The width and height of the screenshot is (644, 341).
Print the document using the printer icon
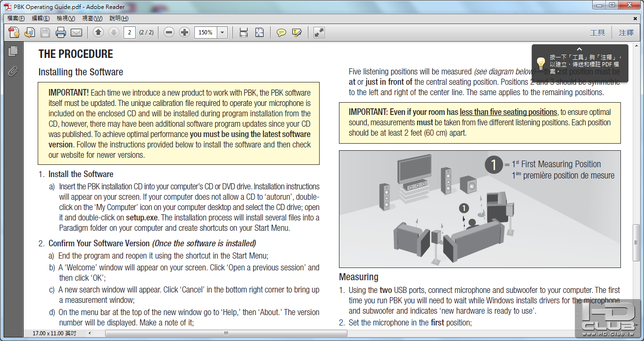(61, 32)
